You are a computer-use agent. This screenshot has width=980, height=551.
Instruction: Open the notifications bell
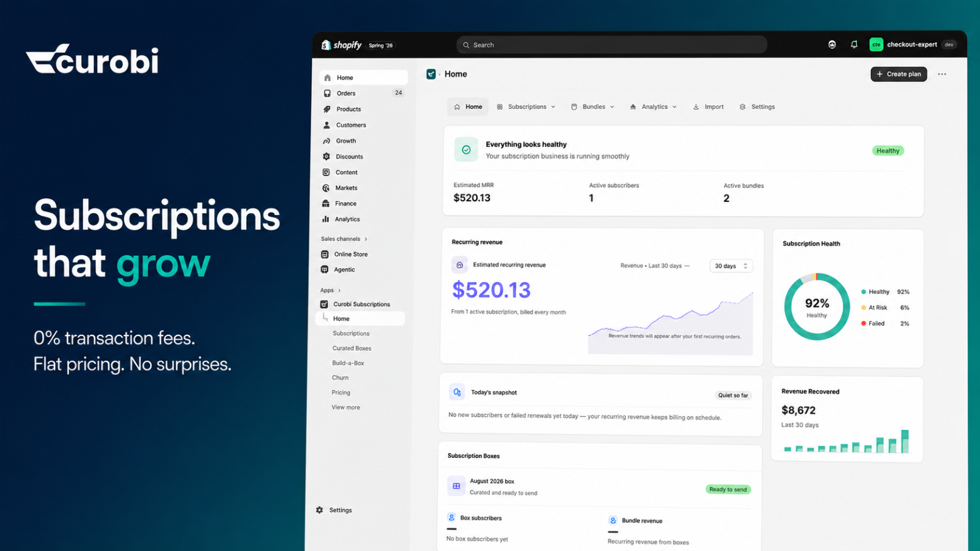(x=854, y=45)
